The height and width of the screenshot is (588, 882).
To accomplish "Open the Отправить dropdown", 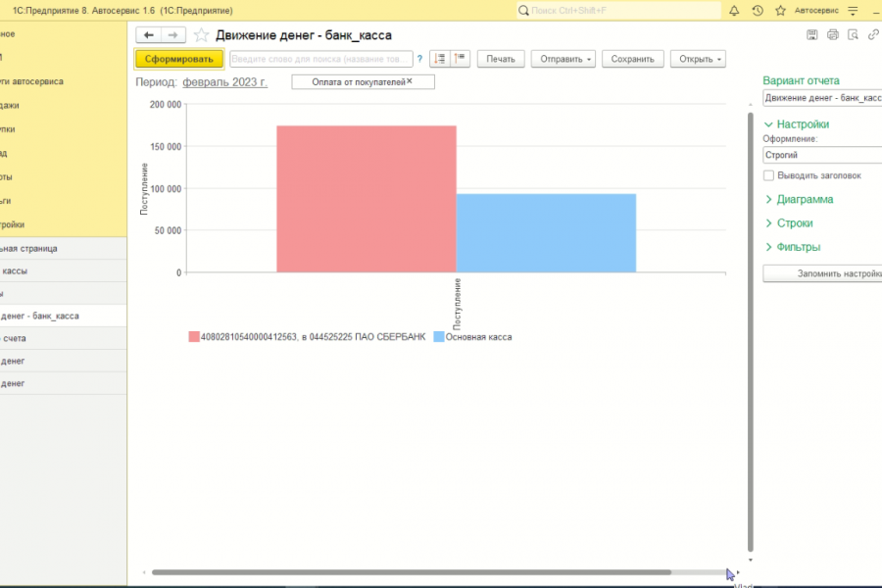I will pyautogui.click(x=563, y=59).
